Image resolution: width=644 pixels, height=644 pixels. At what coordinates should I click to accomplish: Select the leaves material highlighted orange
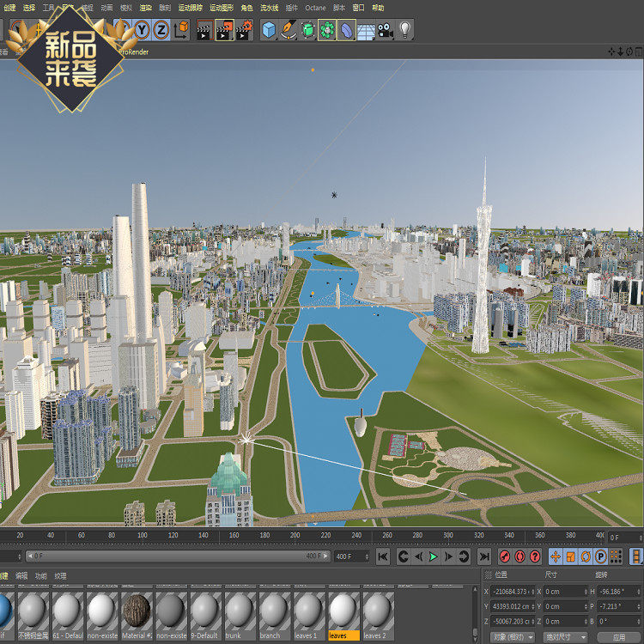[x=343, y=616]
